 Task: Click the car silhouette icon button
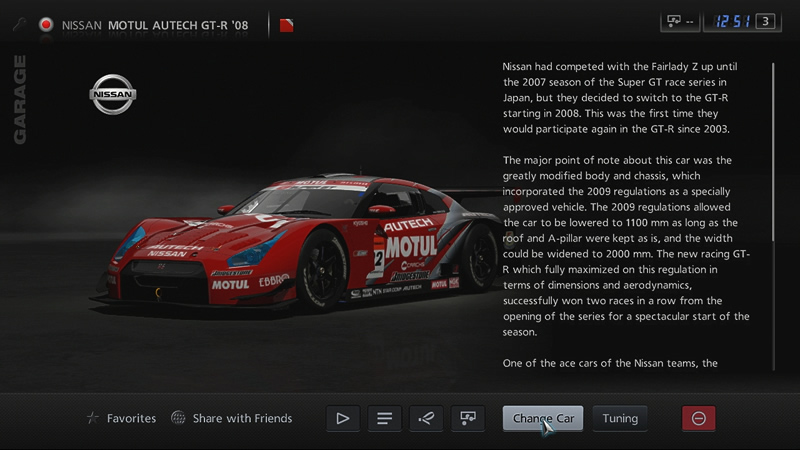coord(425,418)
